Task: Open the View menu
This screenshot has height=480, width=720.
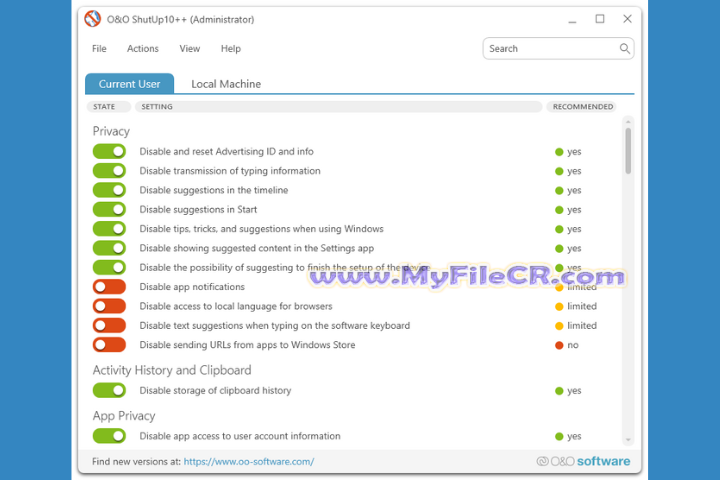Action: click(x=190, y=48)
